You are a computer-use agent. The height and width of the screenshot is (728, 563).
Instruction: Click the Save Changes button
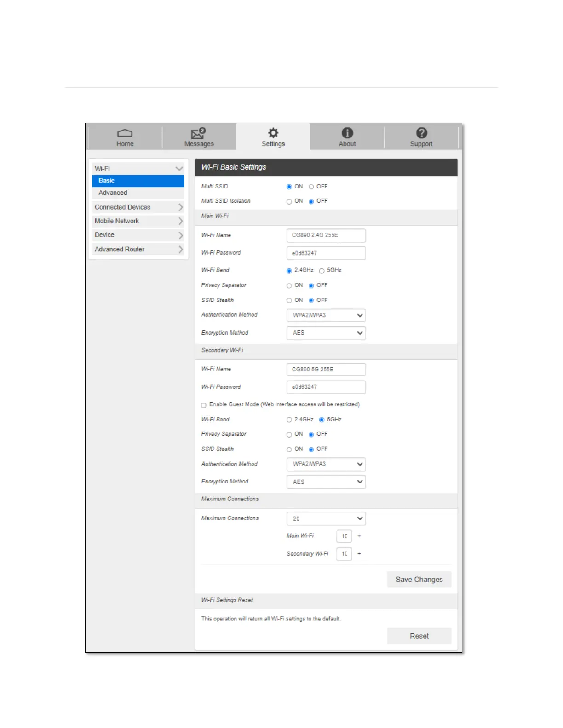(x=419, y=580)
